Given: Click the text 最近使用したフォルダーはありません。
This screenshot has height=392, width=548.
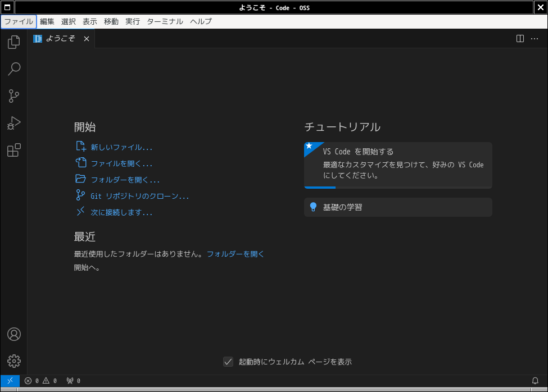Looking at the screenshot, I should pos(139,254).
